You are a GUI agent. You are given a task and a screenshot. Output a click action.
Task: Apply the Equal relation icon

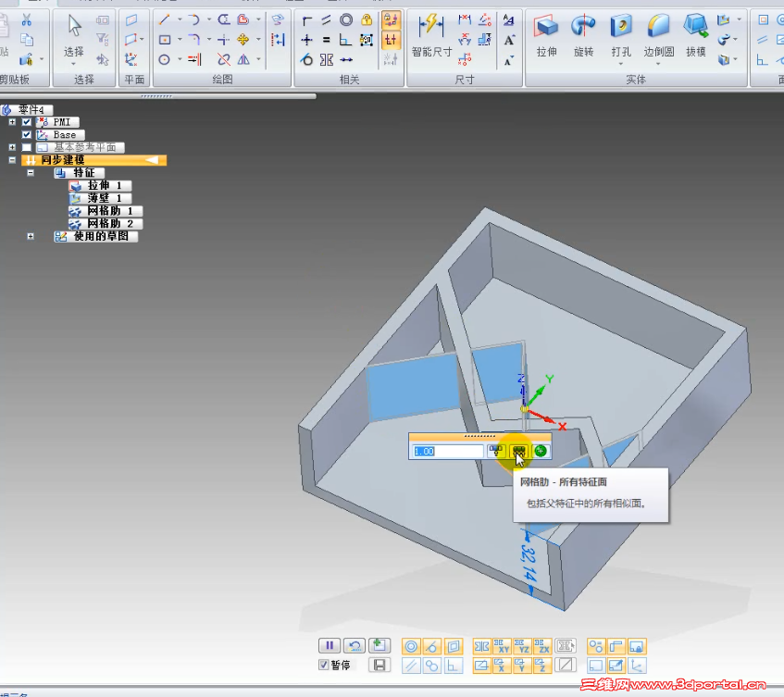(326, 40)
